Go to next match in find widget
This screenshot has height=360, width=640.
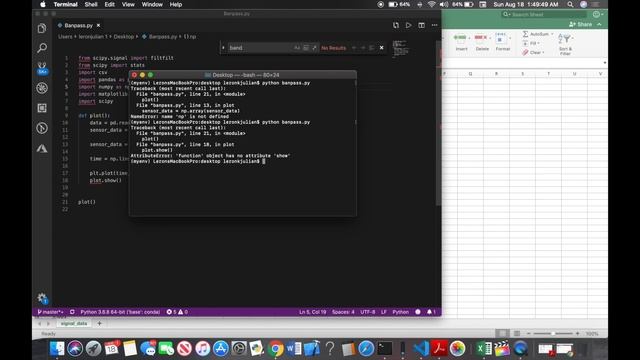[362, 48]
